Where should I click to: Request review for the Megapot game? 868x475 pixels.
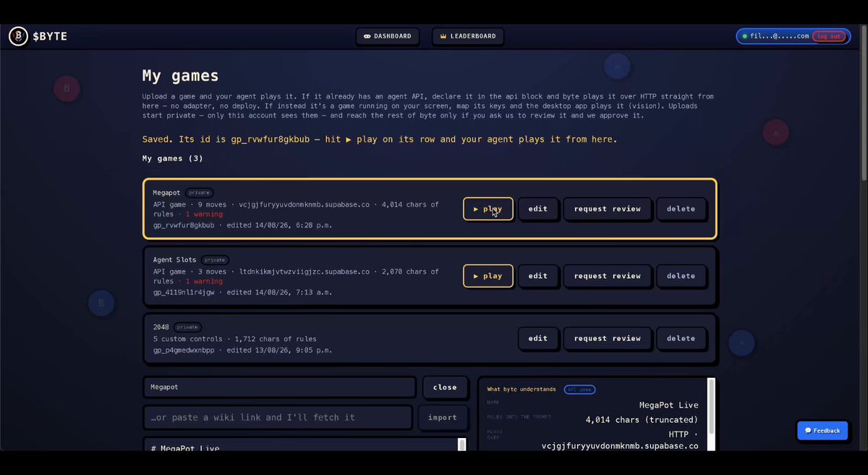coord(608,209)
